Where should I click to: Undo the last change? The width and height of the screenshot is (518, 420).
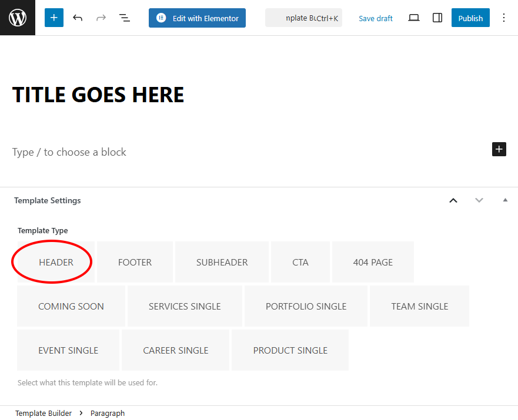78,18
